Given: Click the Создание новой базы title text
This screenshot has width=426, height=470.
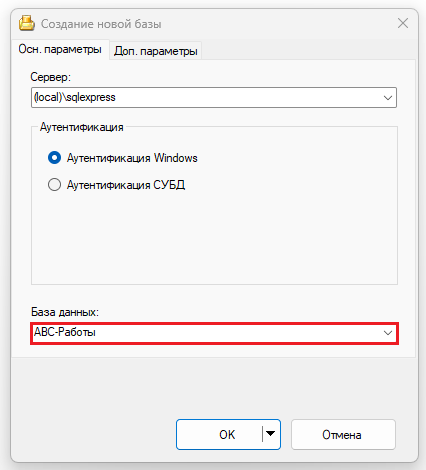Looking at the screenshot, I should point(101,24).
